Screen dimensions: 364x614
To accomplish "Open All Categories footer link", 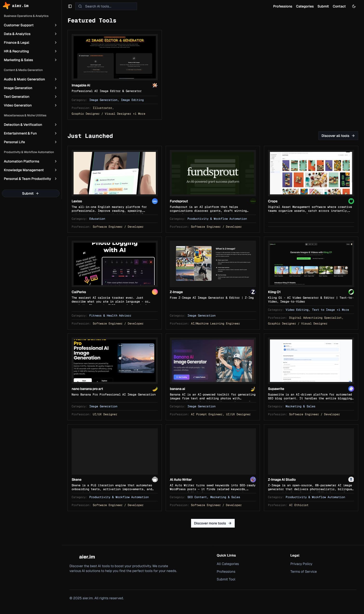I will coord(228,564).
